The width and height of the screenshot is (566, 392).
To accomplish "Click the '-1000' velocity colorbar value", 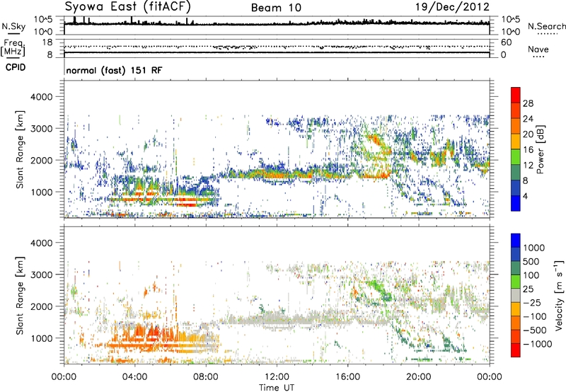I will tap(537, 344).
